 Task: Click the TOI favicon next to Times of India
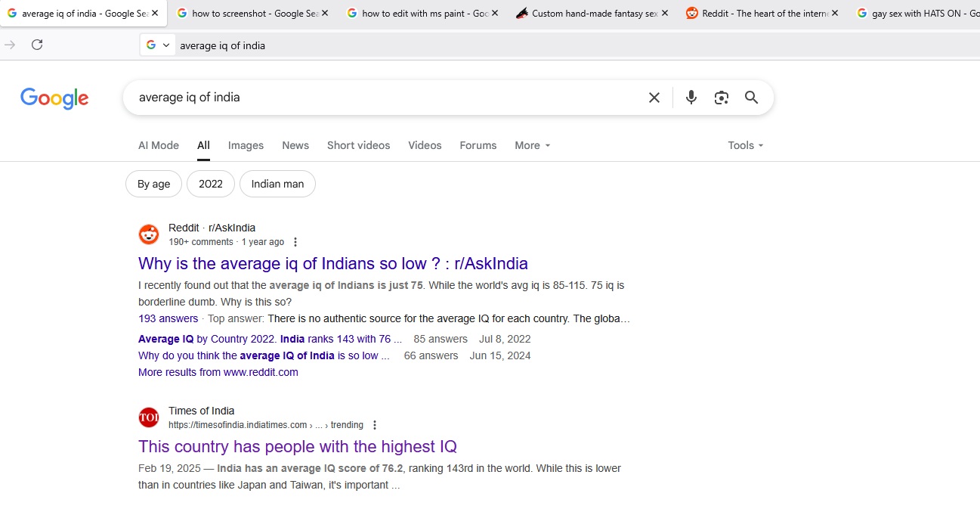pos(149,417)
